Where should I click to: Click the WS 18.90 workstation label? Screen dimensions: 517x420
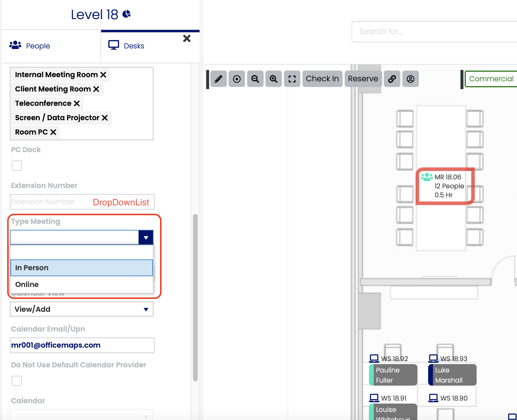click(454, 398)
